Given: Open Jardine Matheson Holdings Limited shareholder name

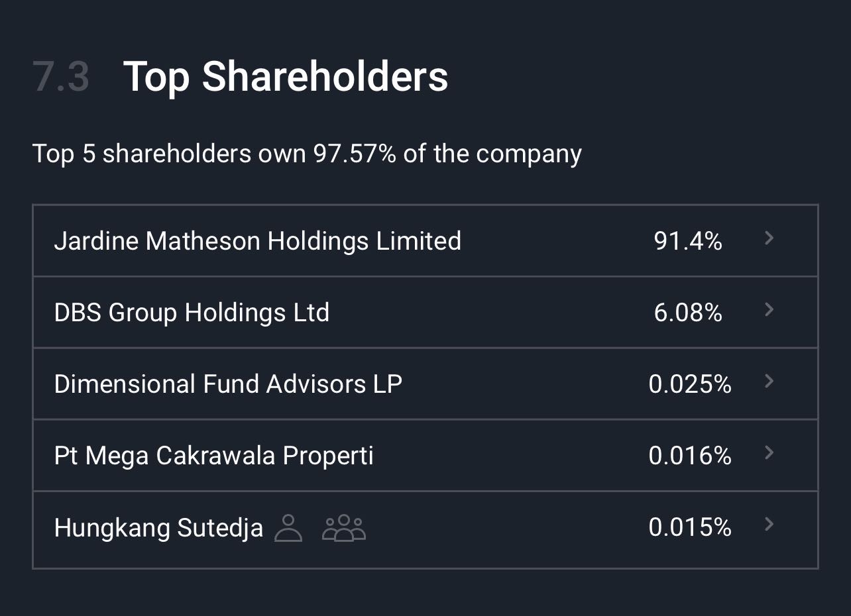Looking at the screenshot, I should coord(257,240).
